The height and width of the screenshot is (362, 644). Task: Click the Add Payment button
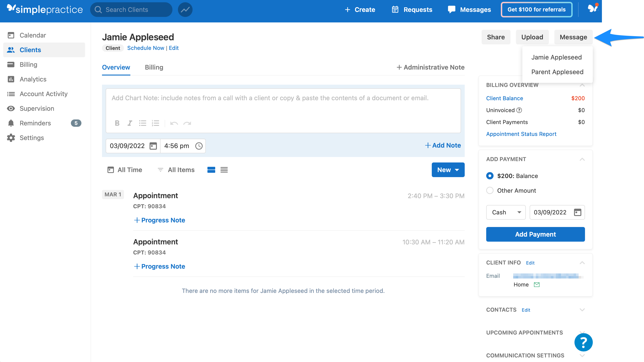click(x=535, y=234)
